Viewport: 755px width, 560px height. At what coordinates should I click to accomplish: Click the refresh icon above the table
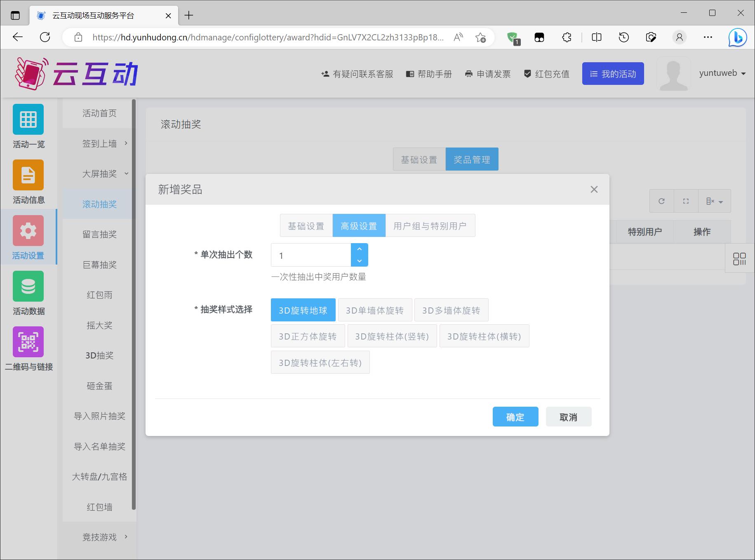pos(661,201)
